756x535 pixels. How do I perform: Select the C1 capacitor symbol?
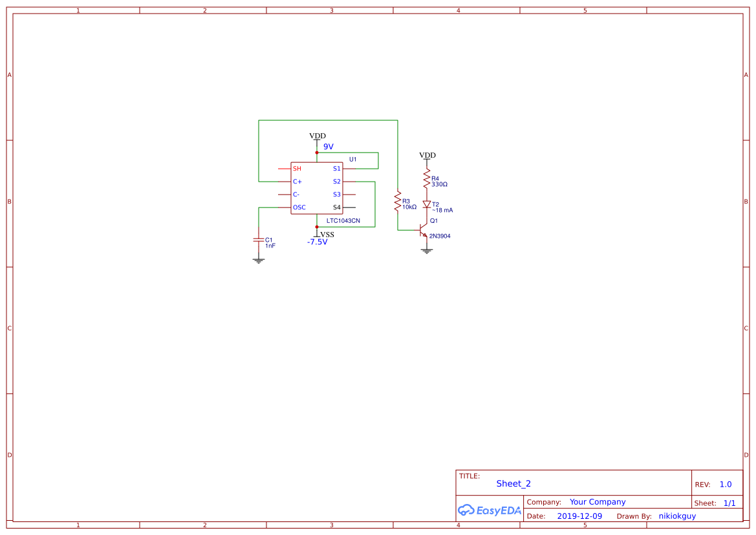[x=259, y=240]
